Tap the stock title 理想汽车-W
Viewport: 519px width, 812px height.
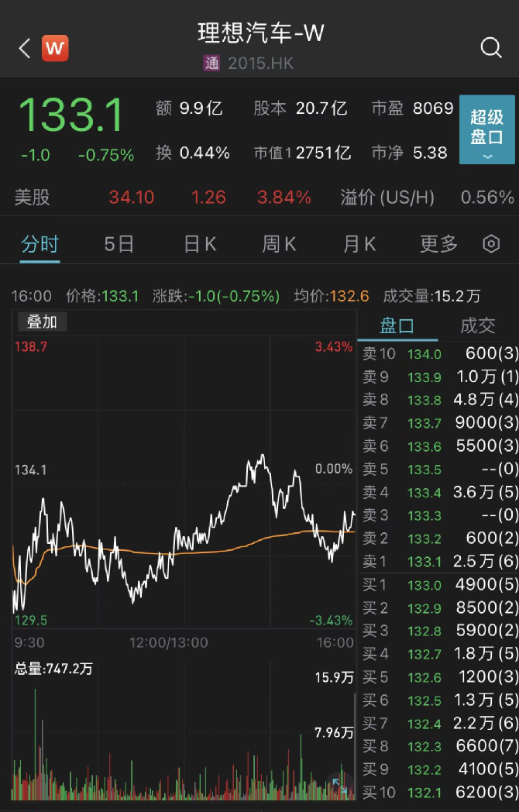(260, 33)
